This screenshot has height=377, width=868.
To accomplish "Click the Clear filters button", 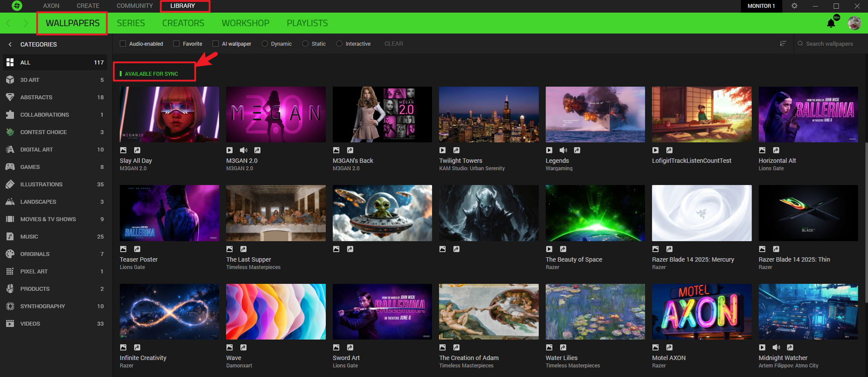I will [x=393, y=44].
